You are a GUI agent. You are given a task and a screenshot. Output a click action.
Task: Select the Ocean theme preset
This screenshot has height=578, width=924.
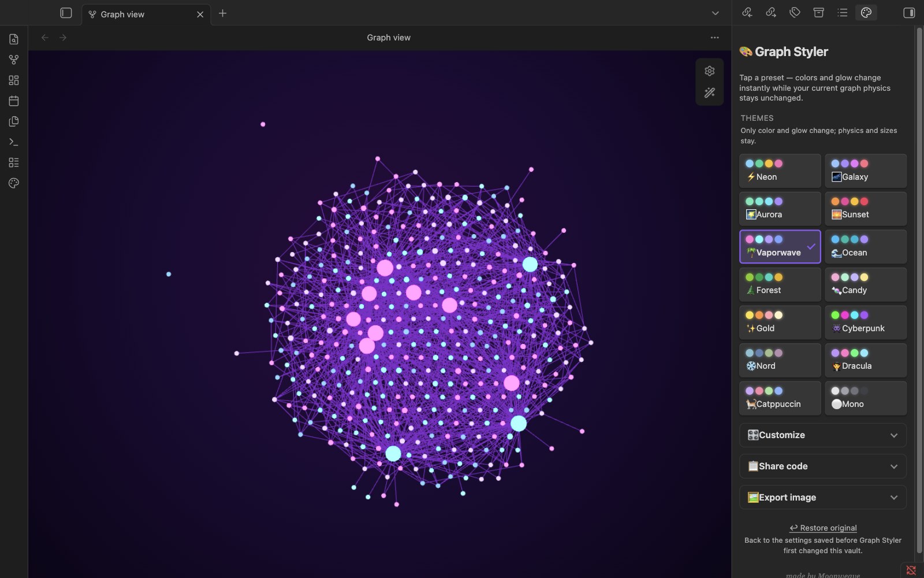866,246
